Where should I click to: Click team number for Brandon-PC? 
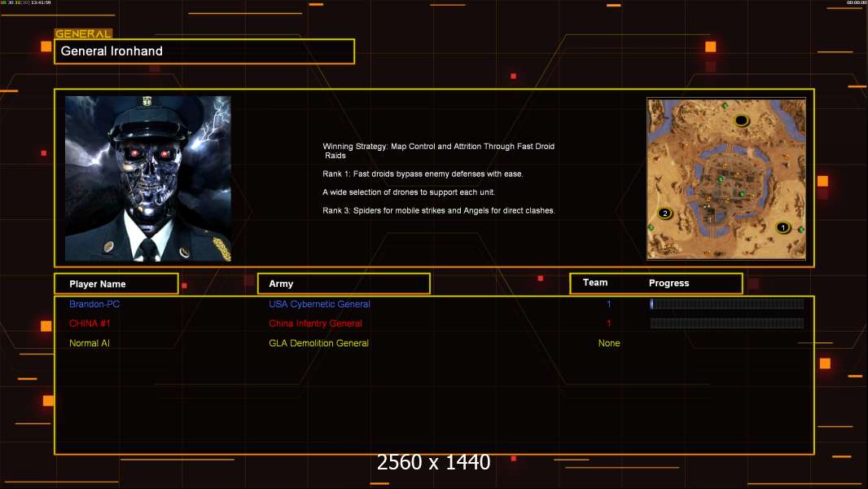click(x=608, y=304)
